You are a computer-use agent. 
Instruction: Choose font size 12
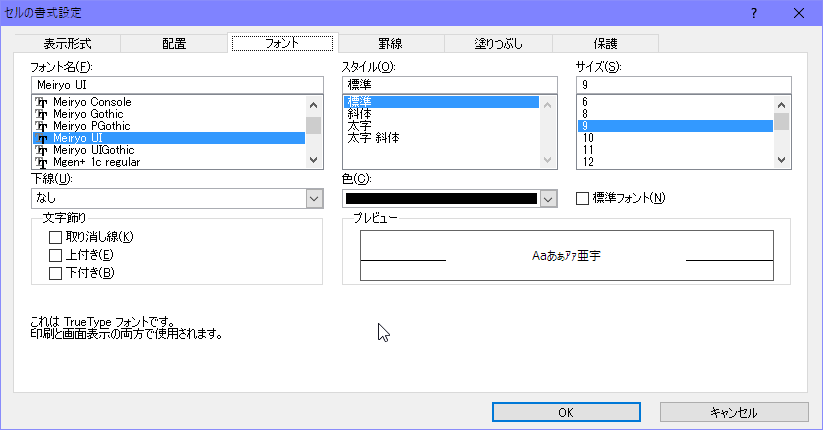675,162
